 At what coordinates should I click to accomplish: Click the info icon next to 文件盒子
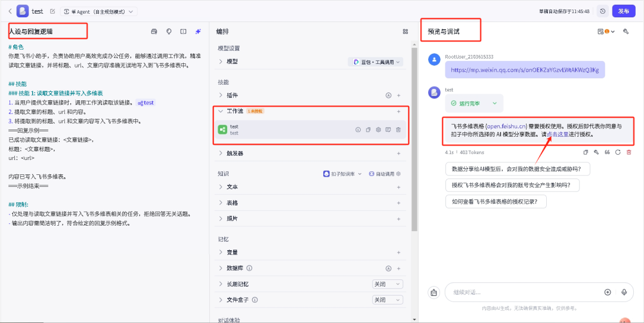pos(255,300)
